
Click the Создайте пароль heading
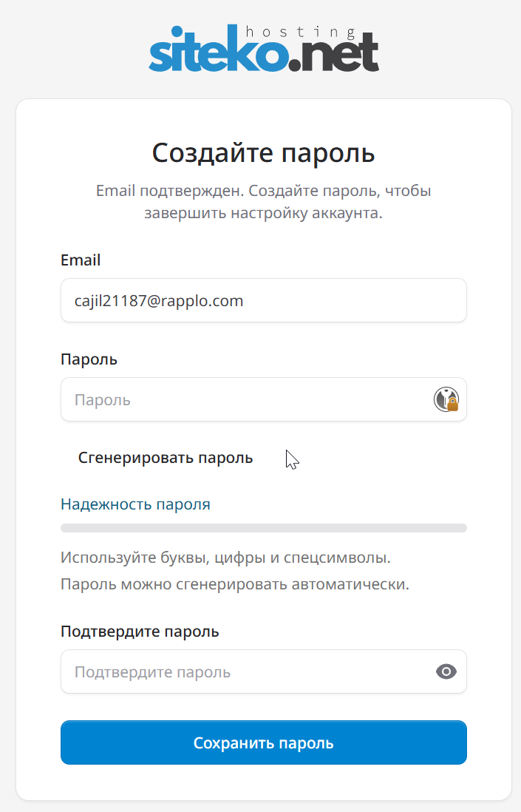(x=263, y=153)
